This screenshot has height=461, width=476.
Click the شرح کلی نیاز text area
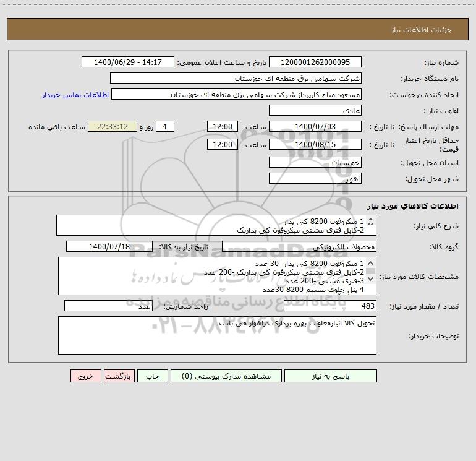tap(216, 225)
